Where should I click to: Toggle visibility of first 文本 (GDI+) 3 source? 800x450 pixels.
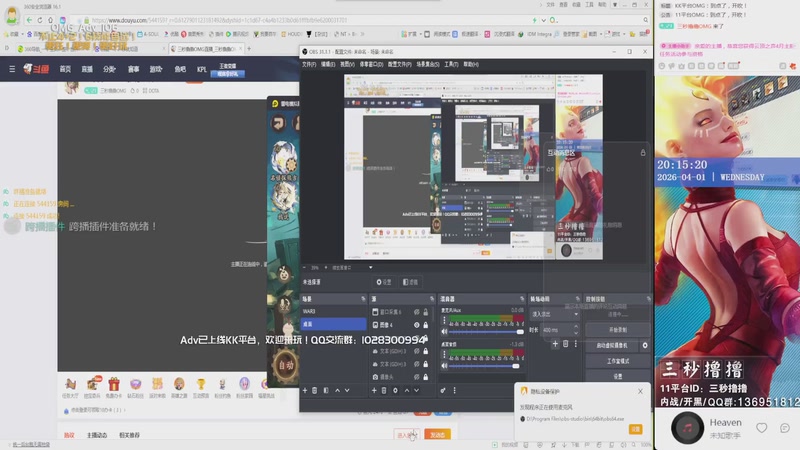click(417, 351)
